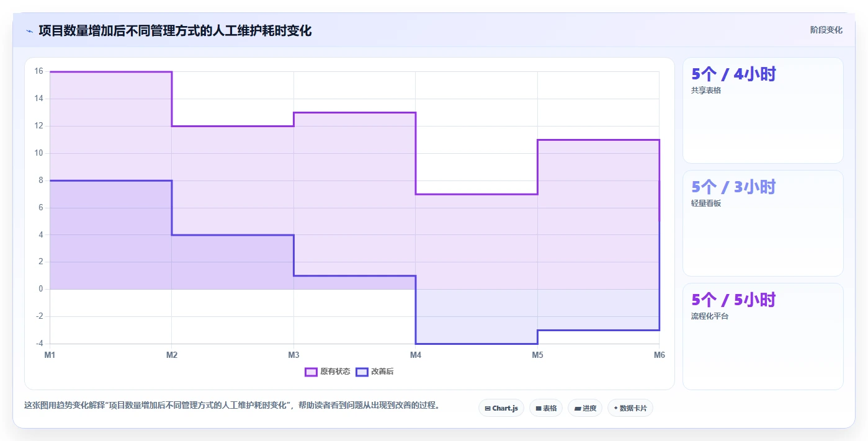Click the M1 axis label
Screen dimensions: 868x441
coord(50,355)
